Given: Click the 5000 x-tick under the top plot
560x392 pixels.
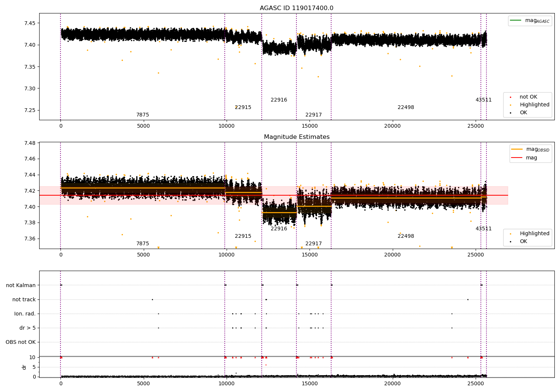Looking at the screenshot, I should click(x=143, y=126).
